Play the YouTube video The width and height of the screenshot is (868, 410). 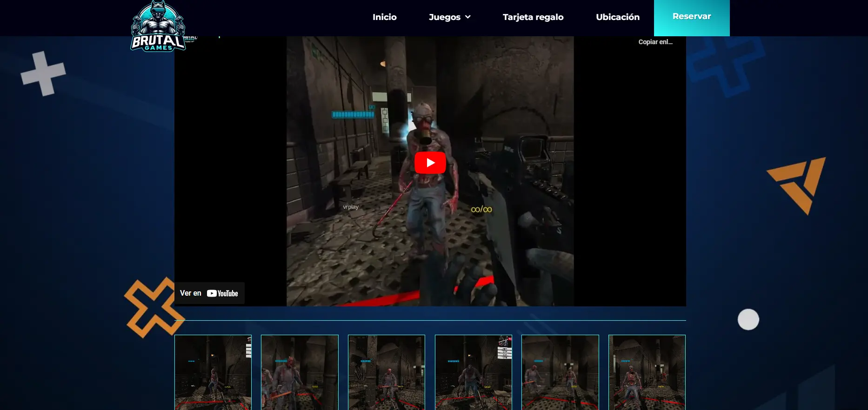pyautogui.click(x=430, y=163)
